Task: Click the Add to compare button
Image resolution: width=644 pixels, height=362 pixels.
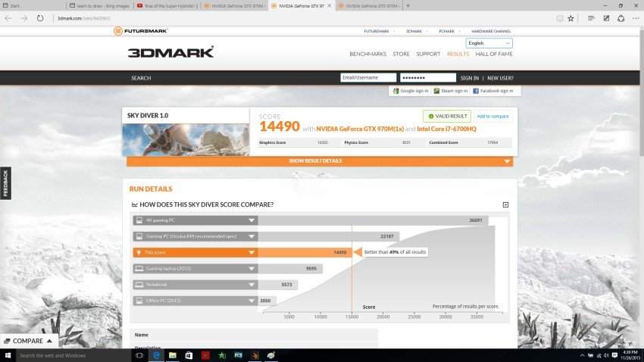Action: (x=493, y=116)
